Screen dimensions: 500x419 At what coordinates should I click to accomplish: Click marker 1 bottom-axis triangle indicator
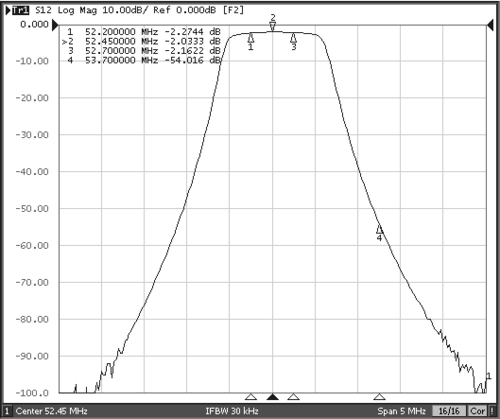click(x=251, y=397)
